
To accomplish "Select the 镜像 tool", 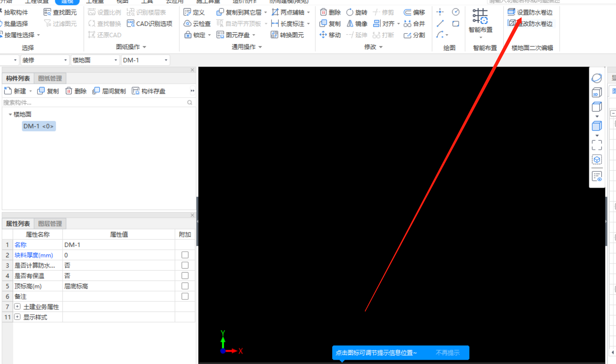I will (x=357, y=24).
